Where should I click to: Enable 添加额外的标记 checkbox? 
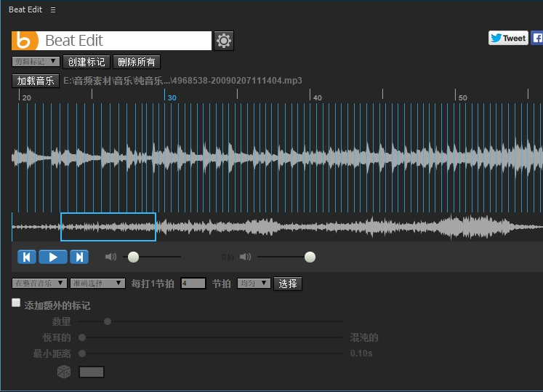[x=16, y=303]
